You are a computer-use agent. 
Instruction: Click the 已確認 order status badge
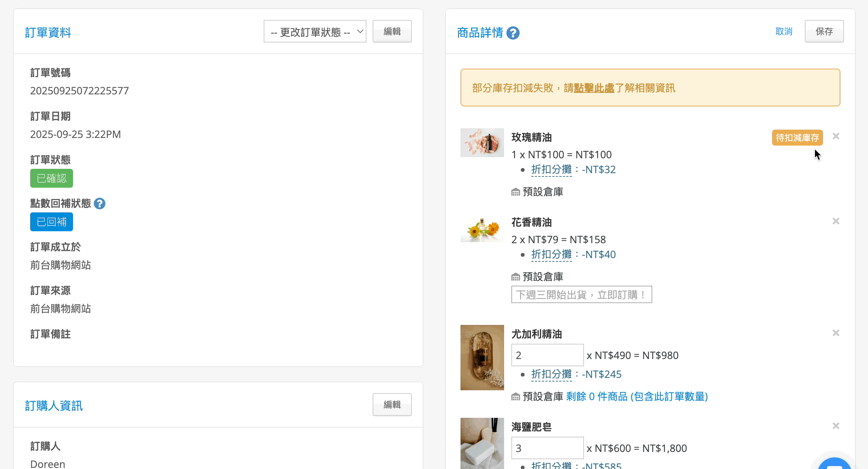pos(52,178)
